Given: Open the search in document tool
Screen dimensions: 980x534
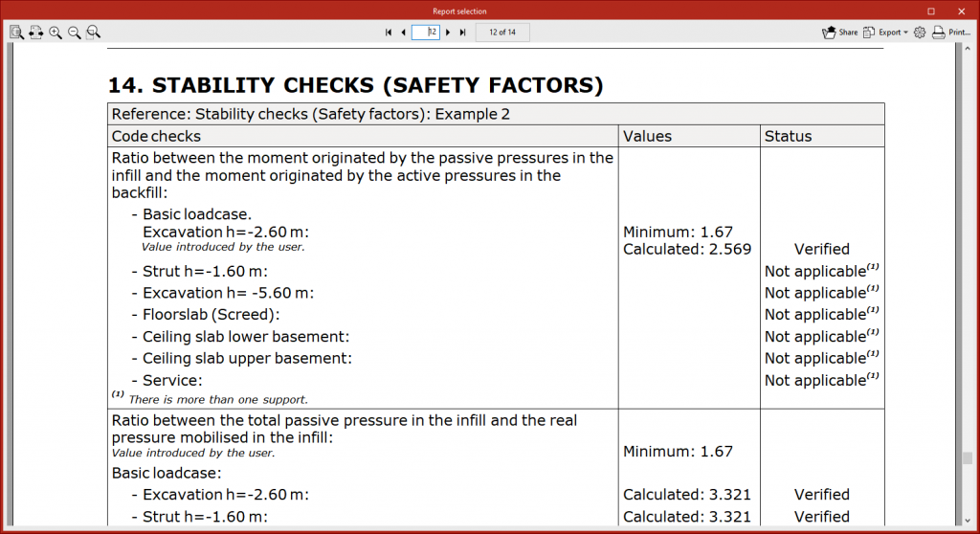Looking at the screenshot, I should click(17, 33).
